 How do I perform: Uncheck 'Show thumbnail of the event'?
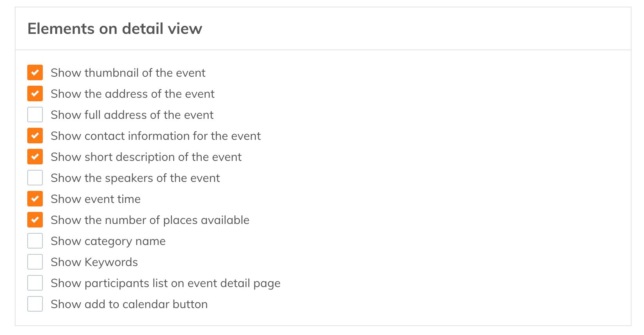click(x=35, y=72)
